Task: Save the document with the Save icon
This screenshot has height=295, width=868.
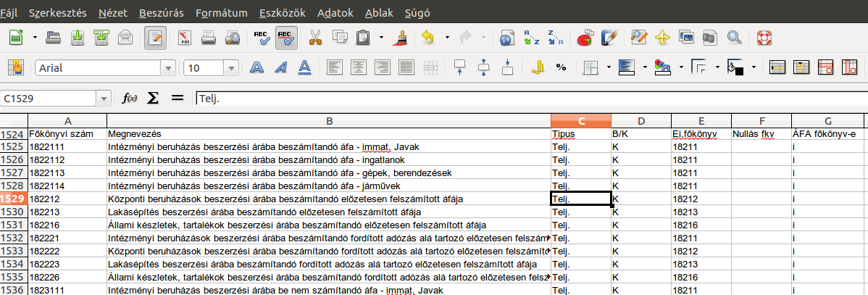Action: point(78,38)
